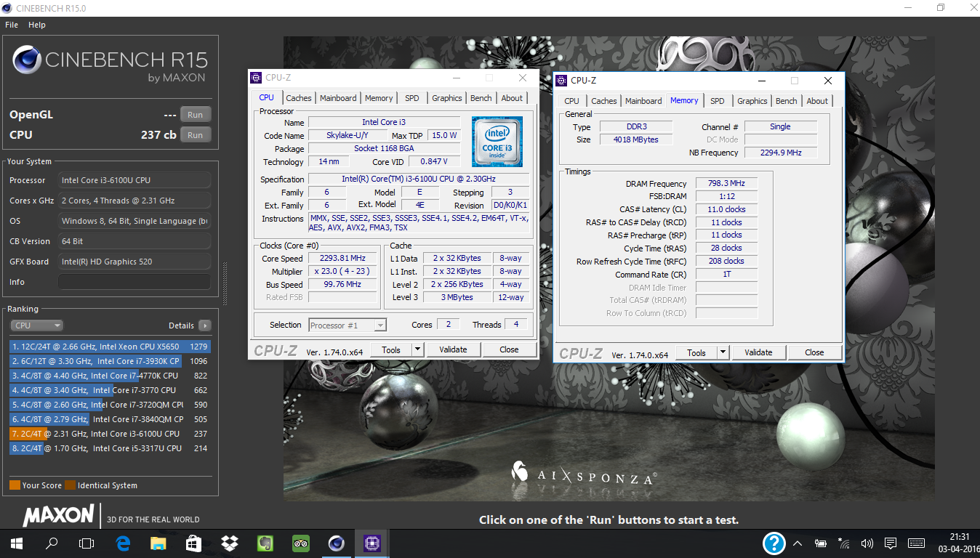Open Dropbox from taskbar

pos(229,543)
